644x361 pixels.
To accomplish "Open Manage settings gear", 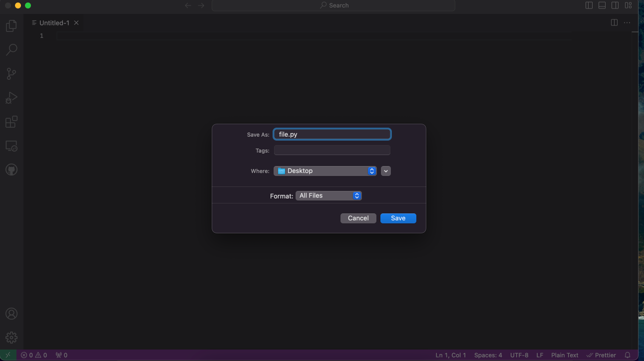I will click(x=11, y=338).
